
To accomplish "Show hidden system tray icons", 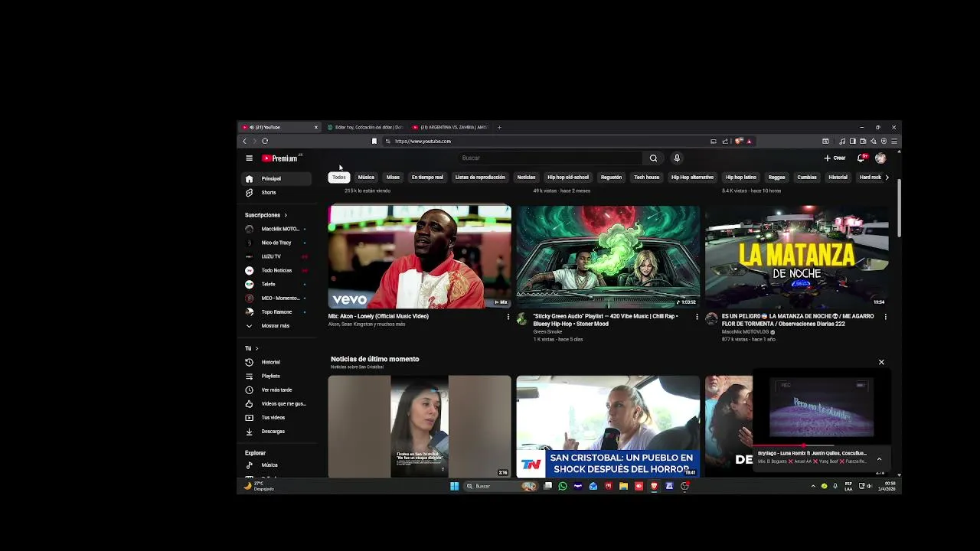I will tap(813, 486).
